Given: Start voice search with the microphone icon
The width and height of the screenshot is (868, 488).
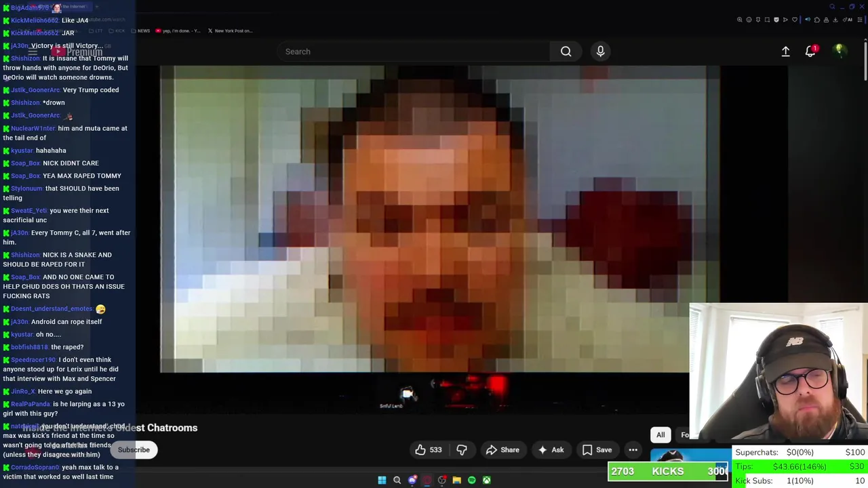Looking at the screenshot, I should [600, 52].
